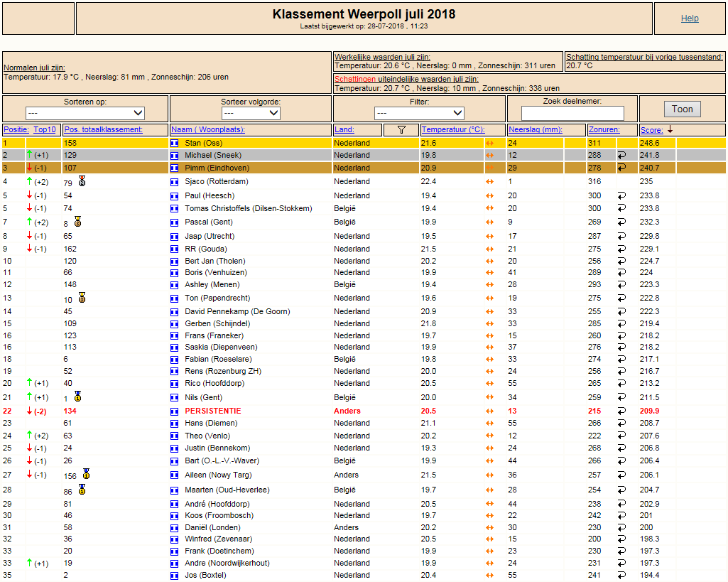Click the name 'Tomas Christoffels (Dilsen-Stokkem)'

coord(249,208)
